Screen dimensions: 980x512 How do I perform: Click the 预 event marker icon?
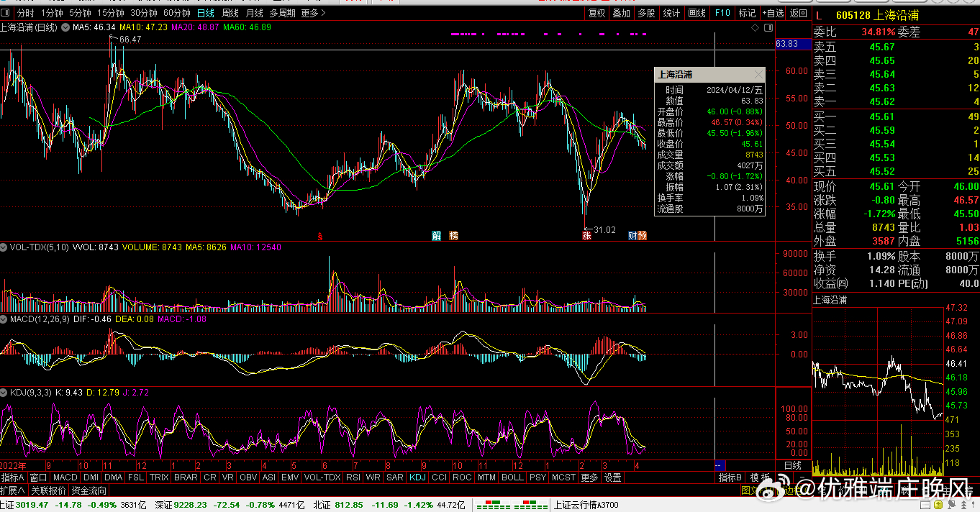642,236
